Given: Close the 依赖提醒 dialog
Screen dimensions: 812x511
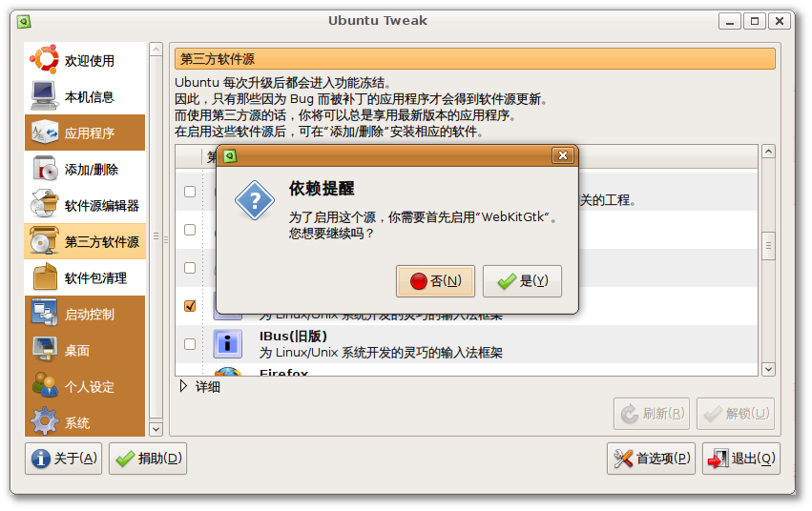Looking at the screenshot, I should 563,155.
